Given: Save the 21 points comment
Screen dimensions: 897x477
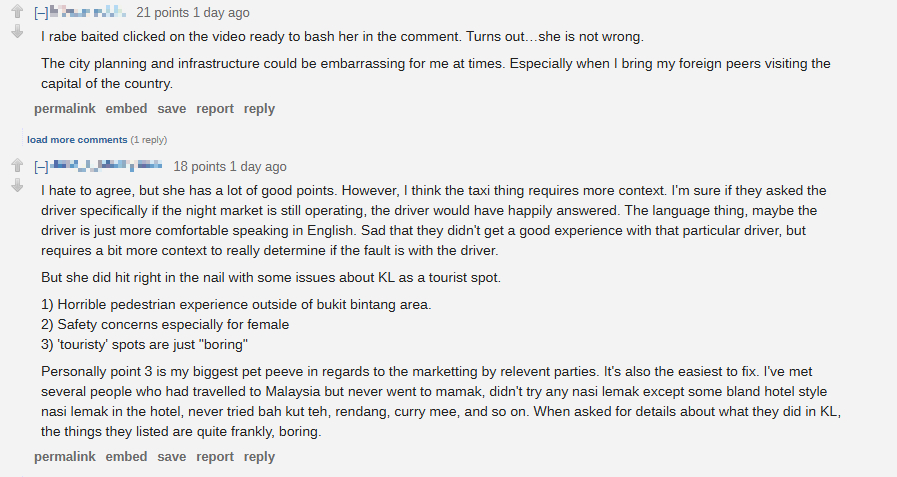Looking at the screenshot, I should click(172, 108).
